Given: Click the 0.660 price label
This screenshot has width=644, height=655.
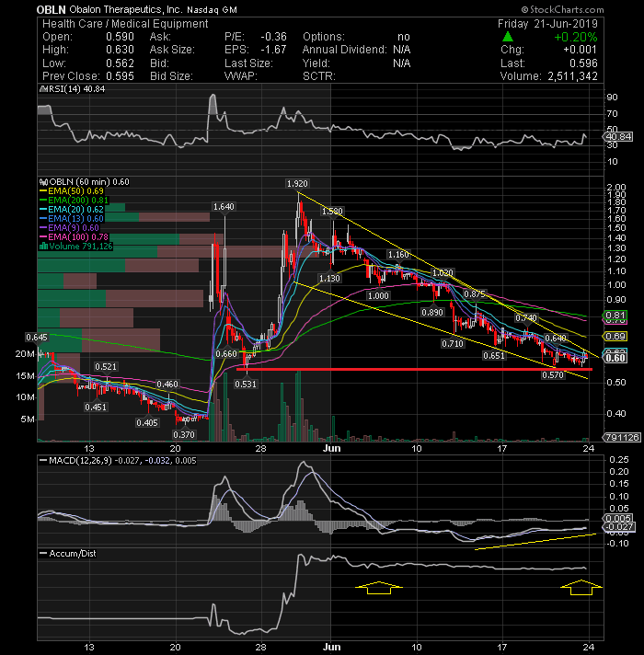Looking at the screenshot, I should [x=226, y=354].
